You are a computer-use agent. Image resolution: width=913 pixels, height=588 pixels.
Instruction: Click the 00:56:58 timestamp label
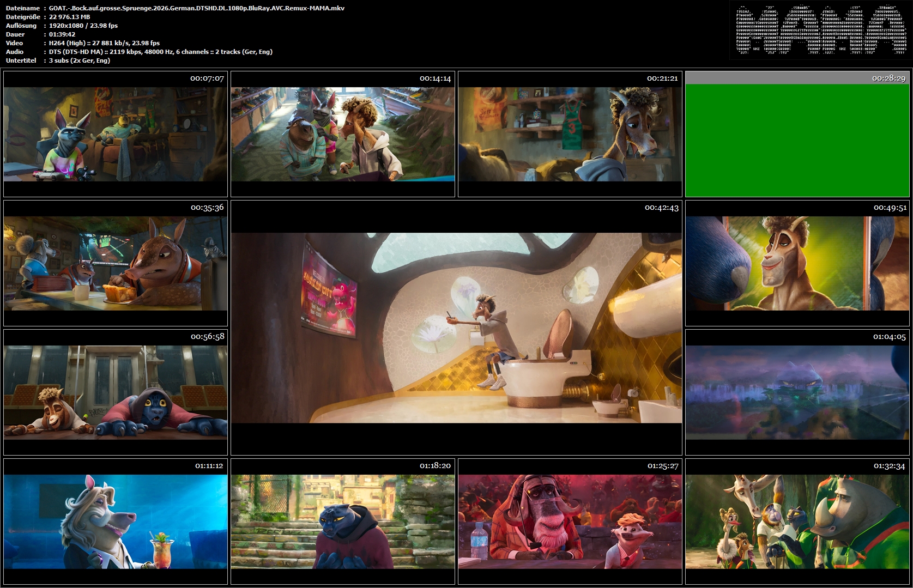click(x=208, y=337)
